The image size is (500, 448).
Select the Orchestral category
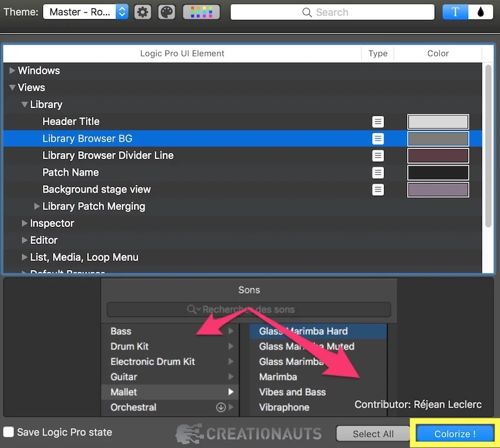(170, 407)
